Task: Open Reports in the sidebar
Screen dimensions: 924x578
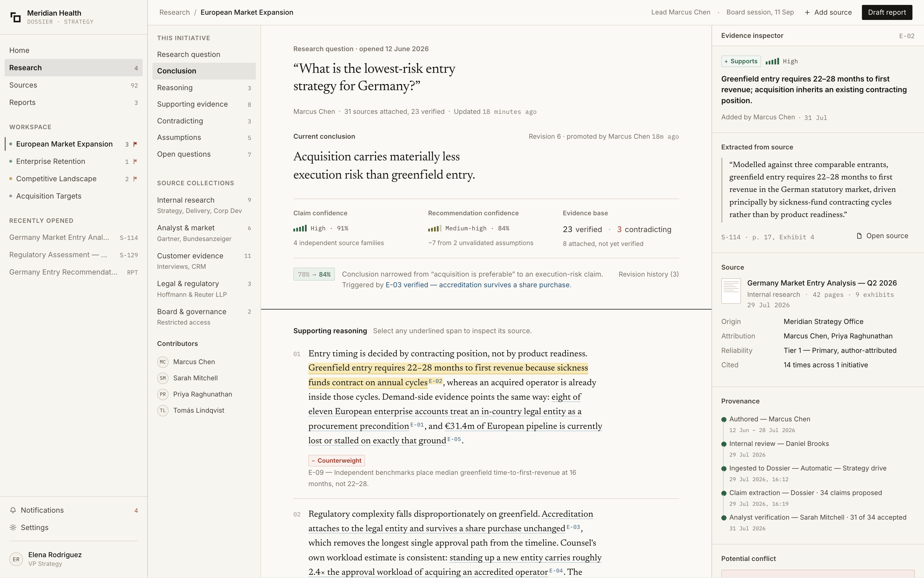Action: point(73,102)
